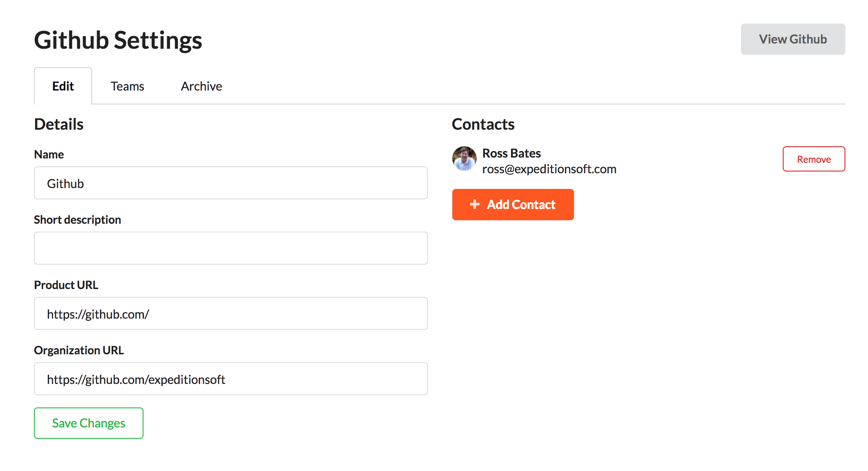Click the Short description label
This screenshot has width=868, height=471.
pyautogui.click(x=77, y=220)
